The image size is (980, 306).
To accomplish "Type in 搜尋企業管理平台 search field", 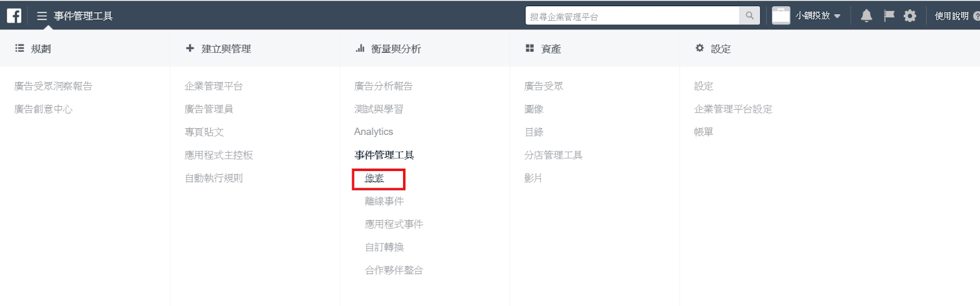I will 631,17.
